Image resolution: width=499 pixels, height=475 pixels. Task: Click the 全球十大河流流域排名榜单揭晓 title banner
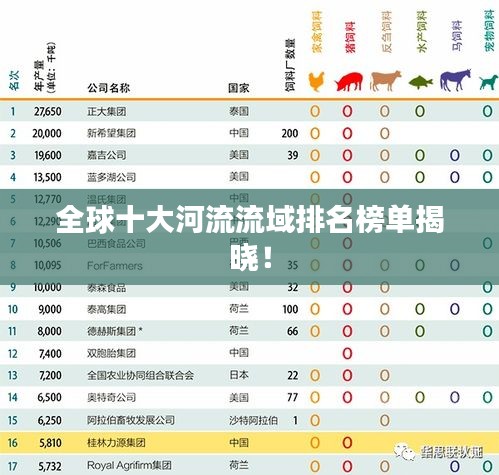[x=249, y=237]
